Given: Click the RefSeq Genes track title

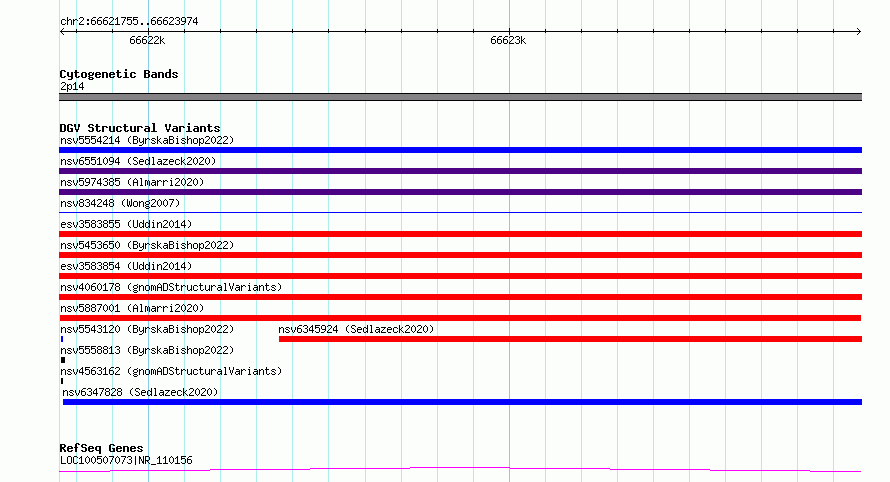Looking at the screenshot, I should (x=101, y=448).
